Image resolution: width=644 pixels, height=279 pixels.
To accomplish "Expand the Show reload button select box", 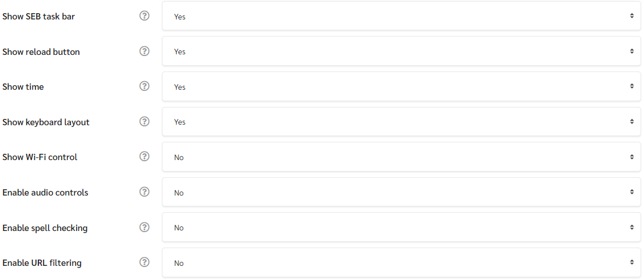I will pos(401,51).
